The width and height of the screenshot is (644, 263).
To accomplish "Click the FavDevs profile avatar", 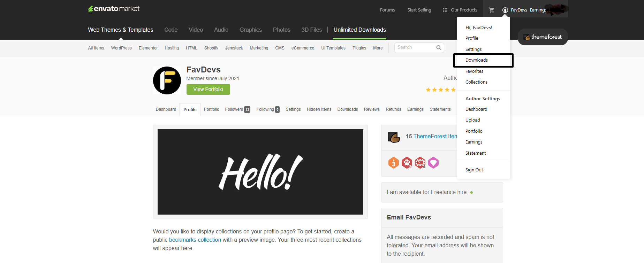I will [x=167, y=80].
